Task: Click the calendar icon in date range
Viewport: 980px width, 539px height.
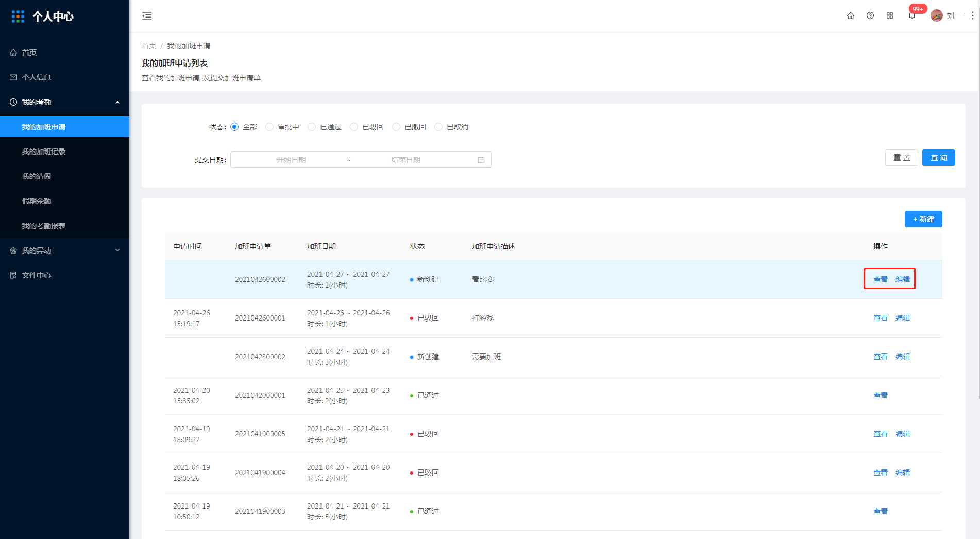Action: pos(481,160)
